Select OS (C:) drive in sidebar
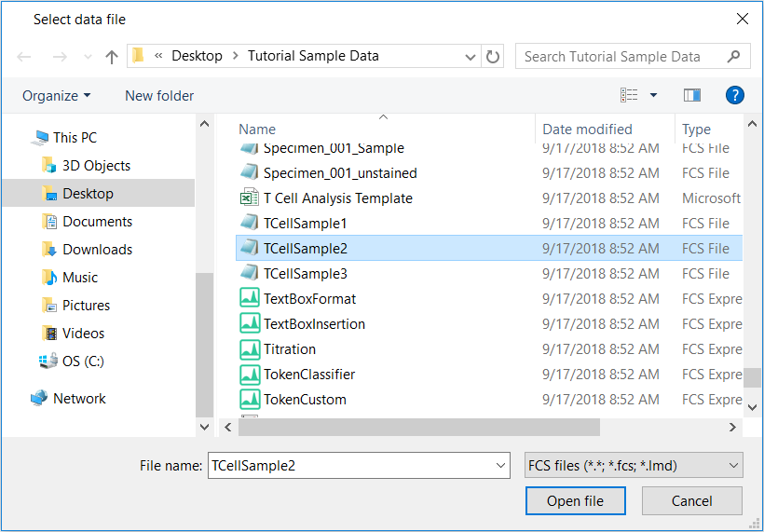Viewport: 764px width, 532px height. point(83,361)
